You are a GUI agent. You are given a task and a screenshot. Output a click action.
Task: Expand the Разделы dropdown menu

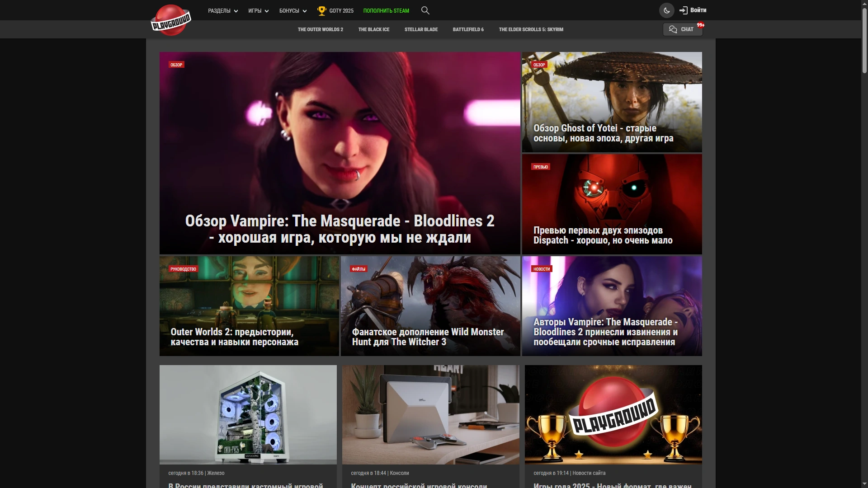(x=223, y=11)
